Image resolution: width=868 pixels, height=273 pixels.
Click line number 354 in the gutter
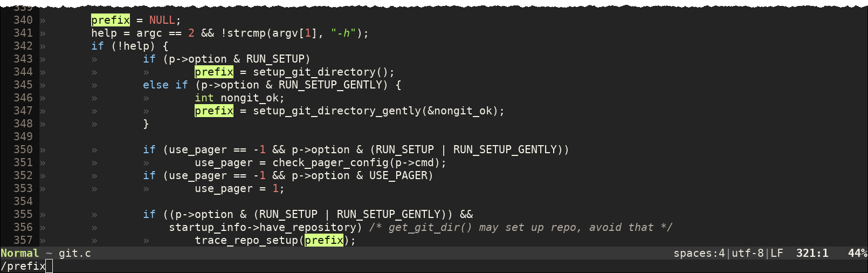coord(23,201)
